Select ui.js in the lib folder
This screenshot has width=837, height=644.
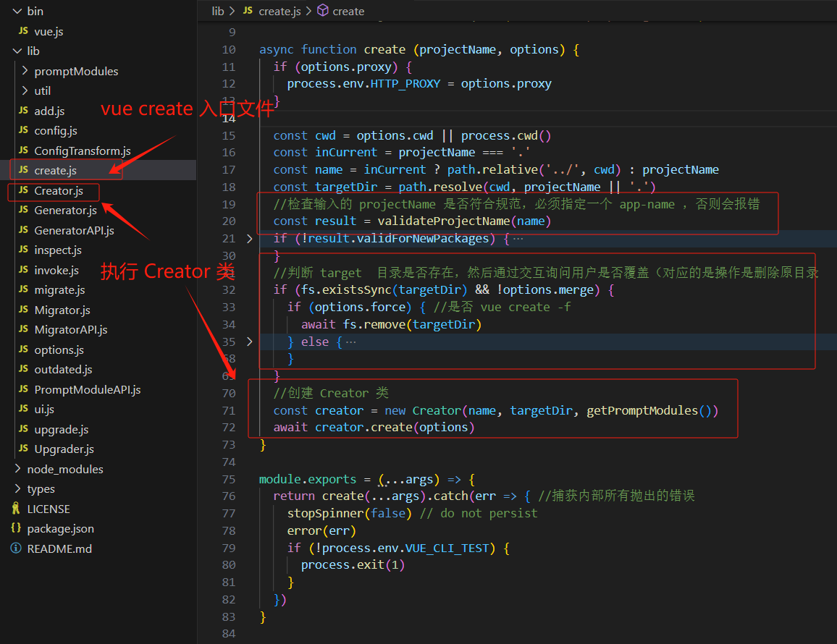click(x=44, y=410)
